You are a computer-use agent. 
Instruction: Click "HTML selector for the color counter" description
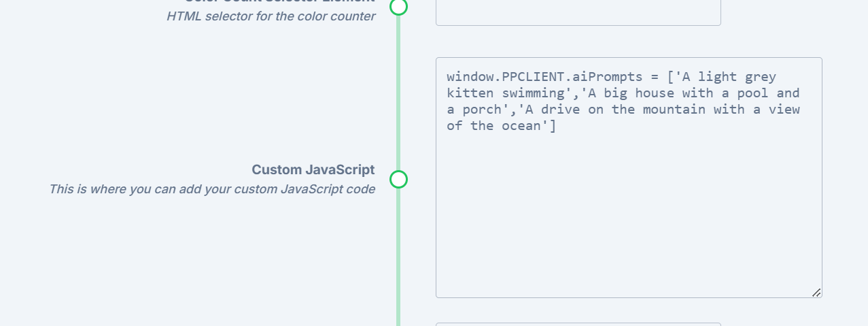tap(271, 16)
